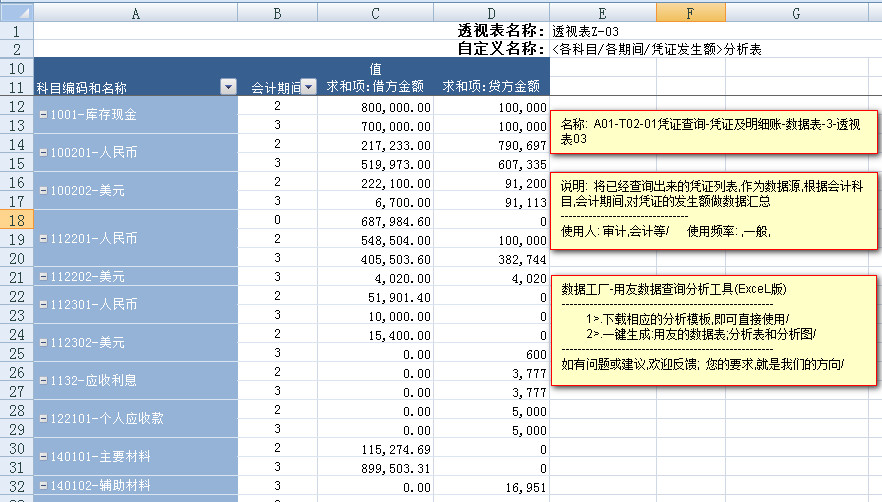
Task: Open the 科目编码和名称 filter dropdown
Action: [227, 88]
